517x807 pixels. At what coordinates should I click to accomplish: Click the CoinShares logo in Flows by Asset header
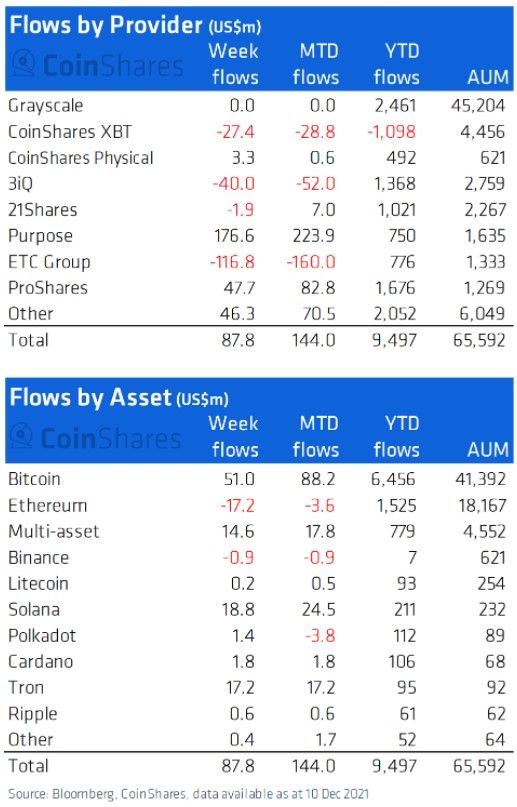[96, 437]
